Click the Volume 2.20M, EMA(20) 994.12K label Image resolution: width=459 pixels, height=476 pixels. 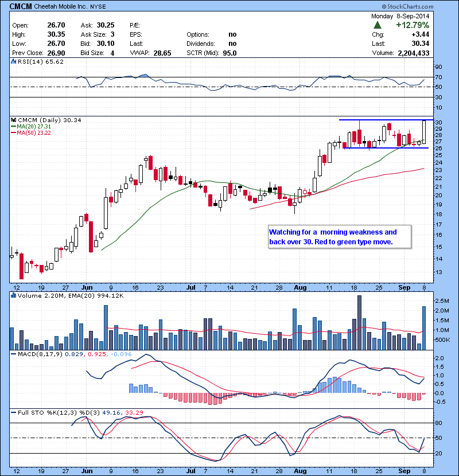71,295
